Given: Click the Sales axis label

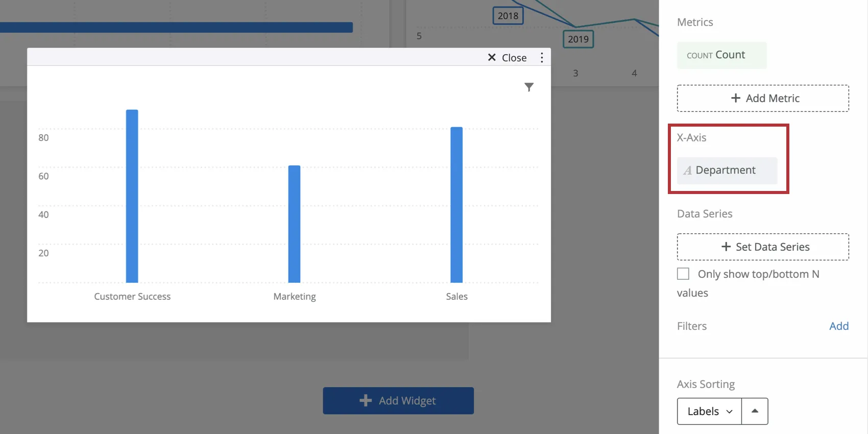Looking at the screenshot, I should tap(456, 296).
